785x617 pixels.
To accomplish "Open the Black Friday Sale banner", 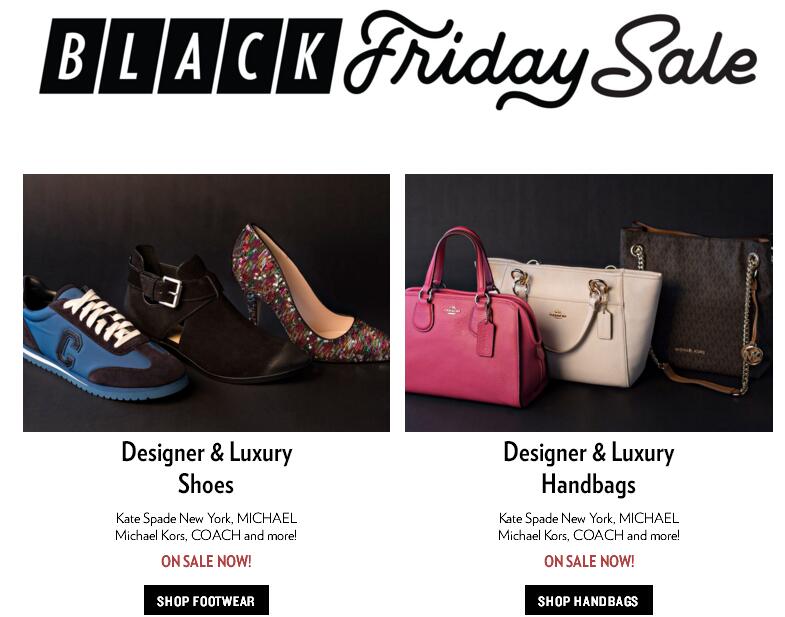I will tap(398, 59).
